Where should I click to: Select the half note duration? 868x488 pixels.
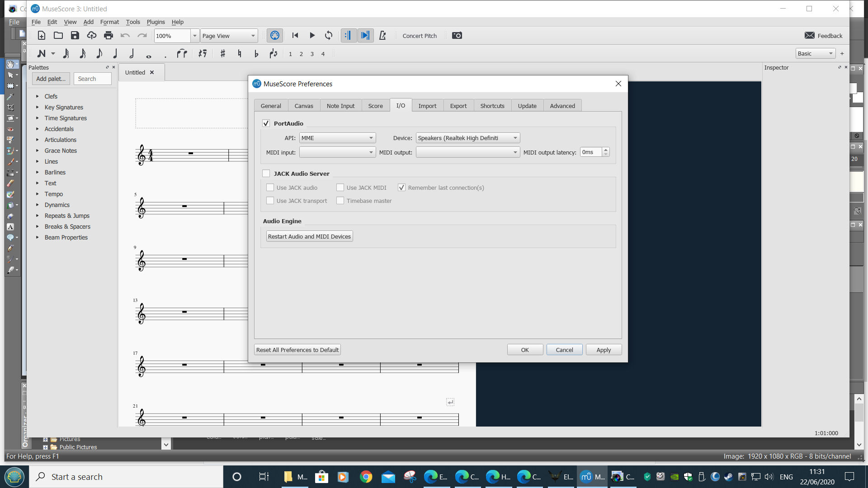[x=132, y=54]
